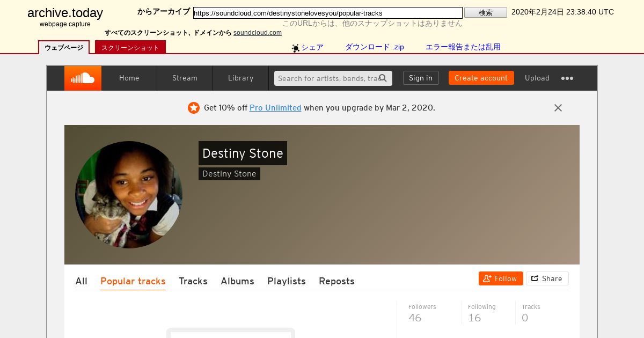View the 46 followers
Viewport: 644px width, 338px height.
click(x=422, y=313)
